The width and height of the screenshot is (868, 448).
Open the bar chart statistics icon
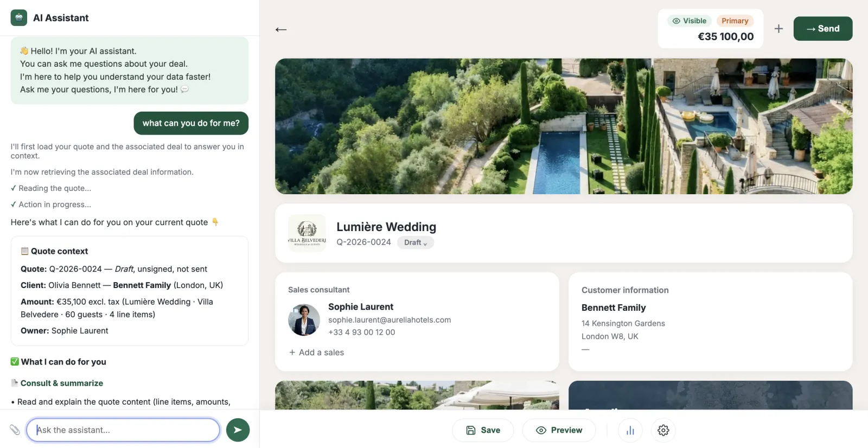click(x=630, y=430)
